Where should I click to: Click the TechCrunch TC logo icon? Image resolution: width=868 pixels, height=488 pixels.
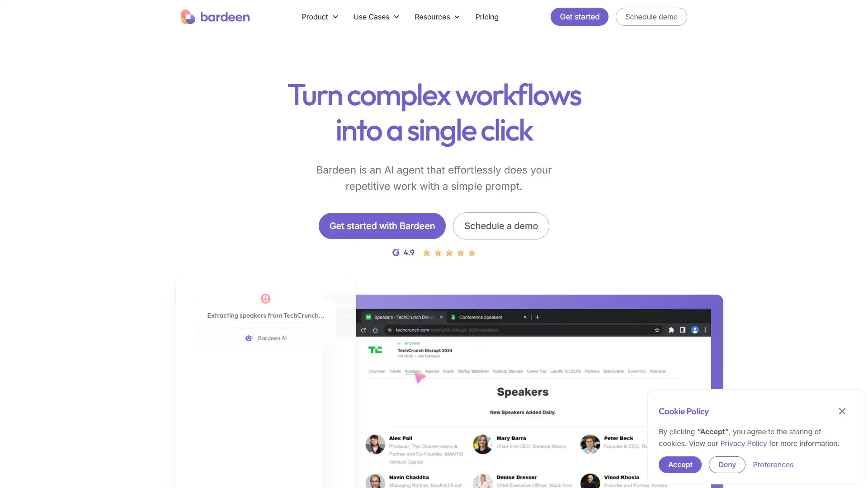tap(375, 350)
